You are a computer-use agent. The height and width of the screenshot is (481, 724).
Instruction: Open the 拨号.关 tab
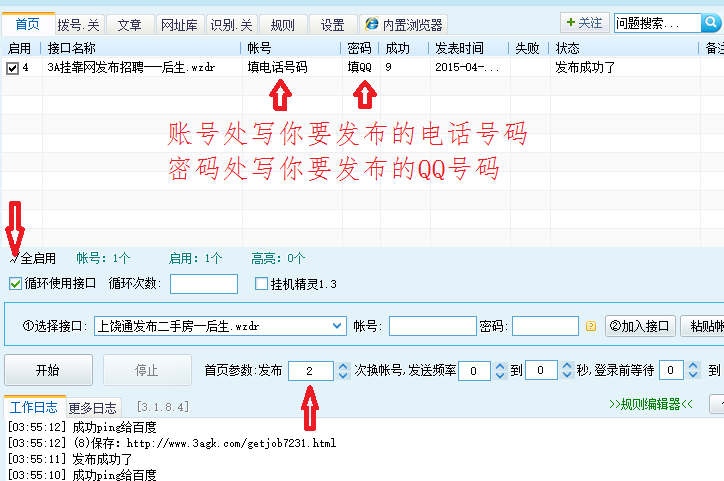pyautogui.click(x=79, y=25)
